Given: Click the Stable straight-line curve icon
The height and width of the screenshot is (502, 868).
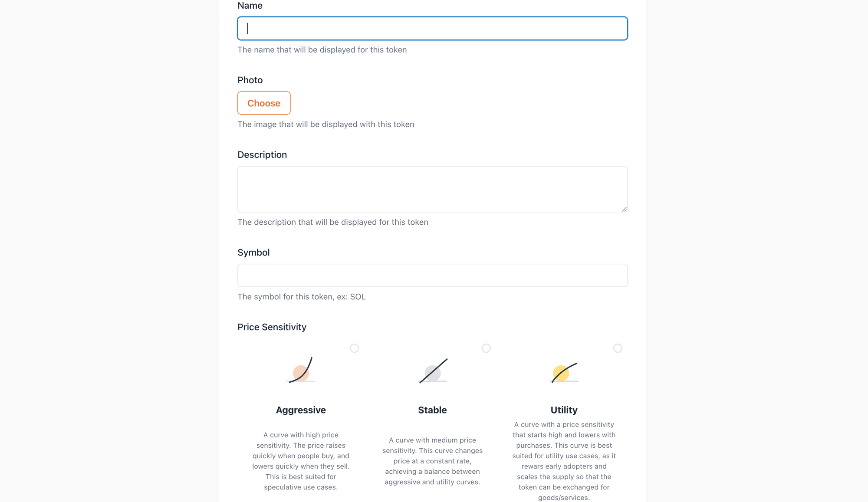Looking at the screenshot, I should pyautogui.click(x=432, y=371).
